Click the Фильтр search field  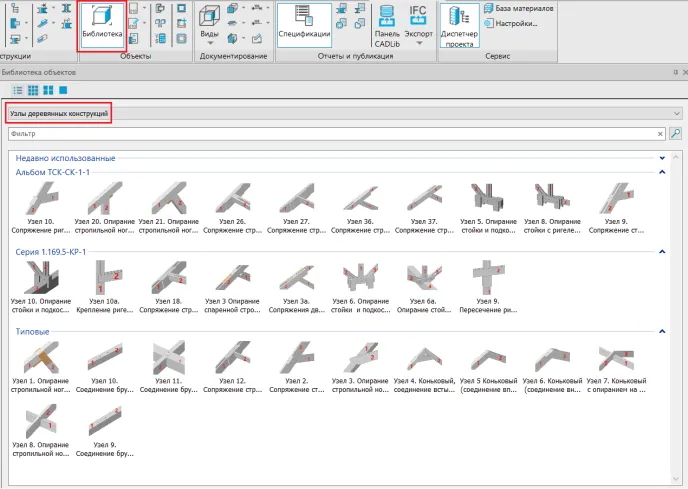coord(330,133)
